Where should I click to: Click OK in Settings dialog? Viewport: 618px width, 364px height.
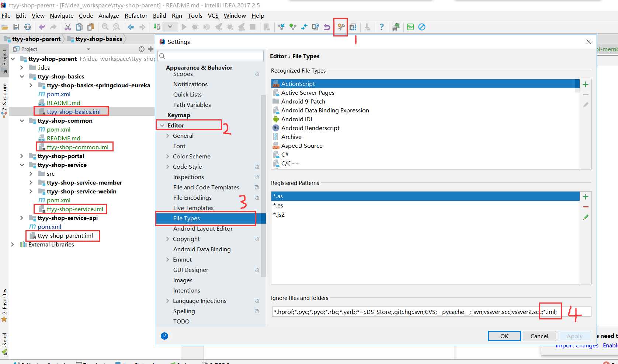tap(504, 336)
